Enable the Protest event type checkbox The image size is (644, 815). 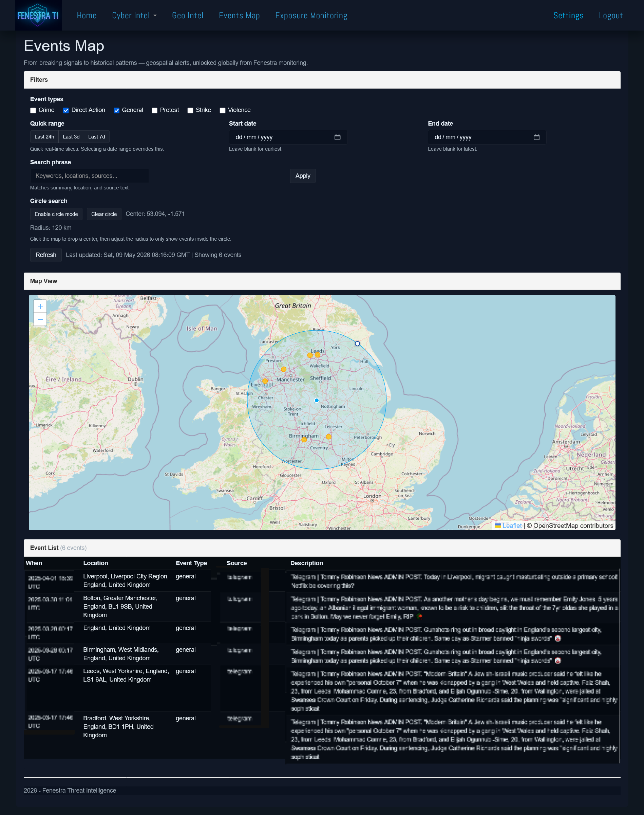click(155, 110)
